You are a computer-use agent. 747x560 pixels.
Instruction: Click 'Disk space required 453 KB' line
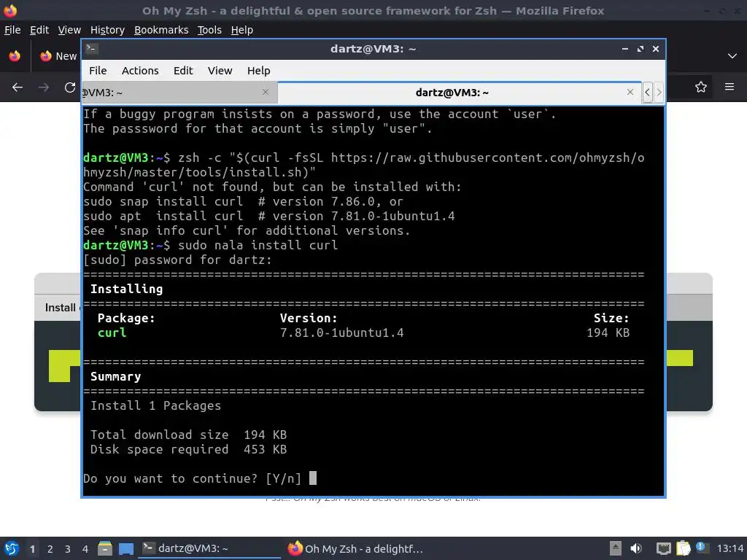[x=189, y=449]
